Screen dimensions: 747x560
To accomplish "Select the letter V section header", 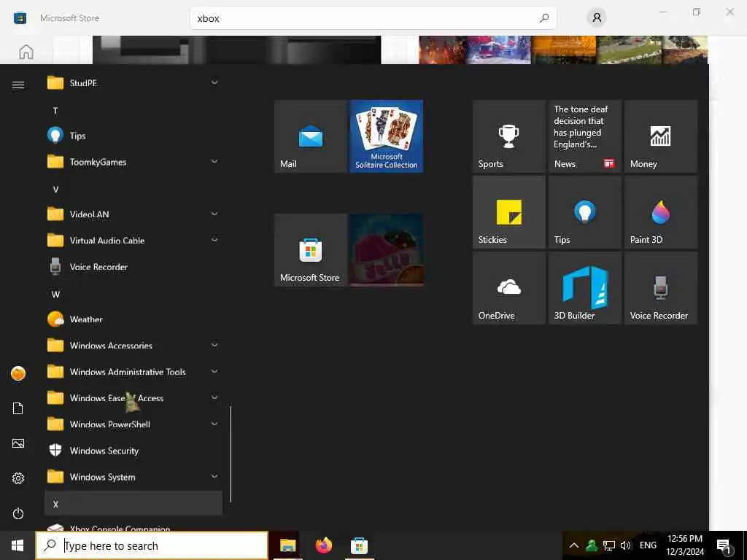I will (x=133, y=189).
